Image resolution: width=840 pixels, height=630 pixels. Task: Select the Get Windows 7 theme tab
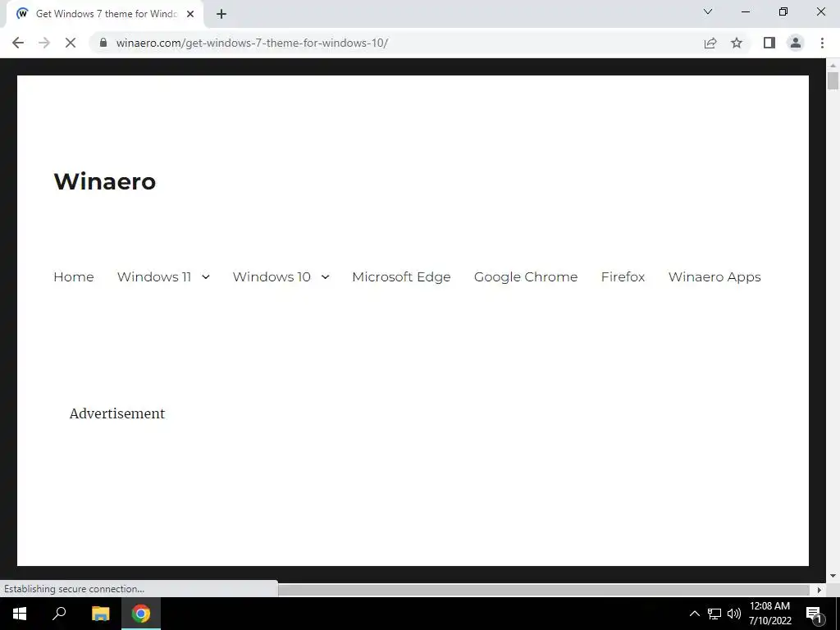tap(106, 14)
